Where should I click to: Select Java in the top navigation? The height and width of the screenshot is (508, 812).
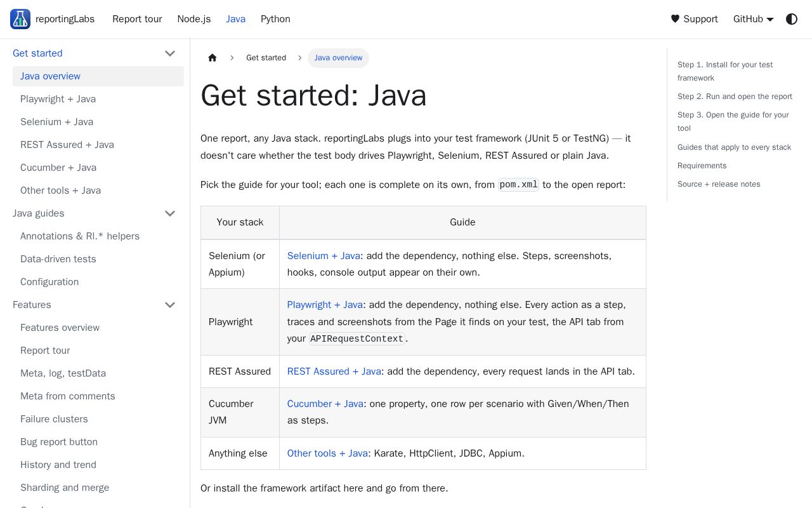tap(236, 19)
